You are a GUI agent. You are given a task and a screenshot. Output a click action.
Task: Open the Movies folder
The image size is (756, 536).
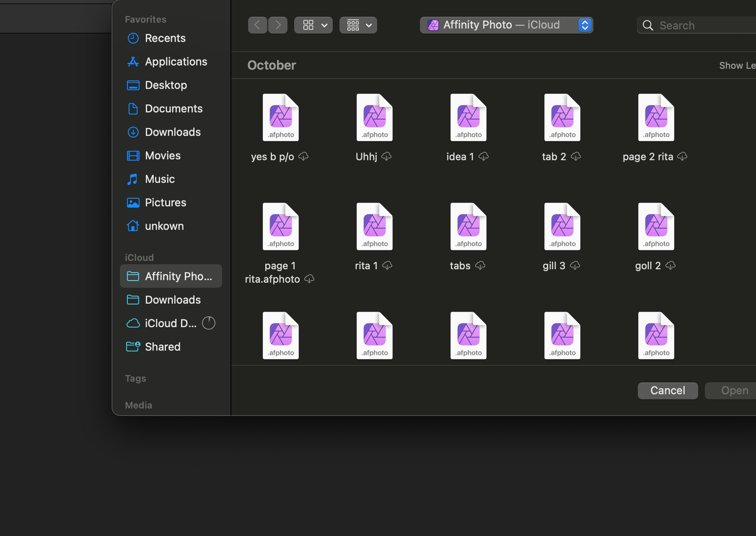coord(171,156)
